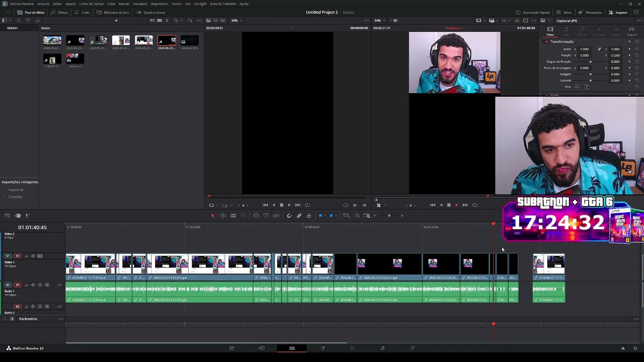
Task: Adjust the media pool thumbnail size slider
Action: coord(116,21)
